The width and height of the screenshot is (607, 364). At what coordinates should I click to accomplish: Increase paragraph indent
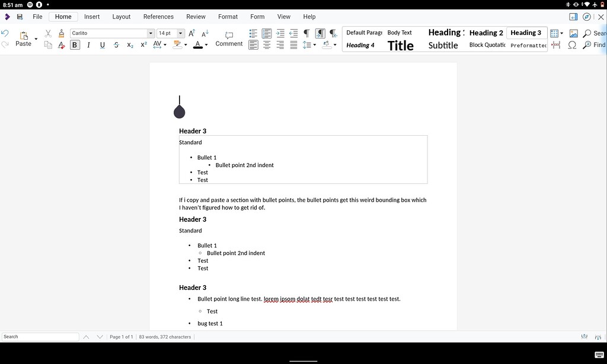coord(280,33)
